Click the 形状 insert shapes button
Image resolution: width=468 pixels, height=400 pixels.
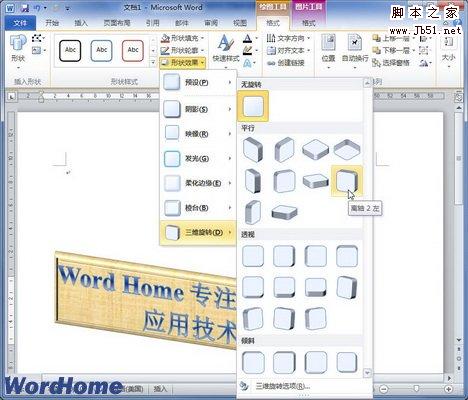click(x=18, y=51)
